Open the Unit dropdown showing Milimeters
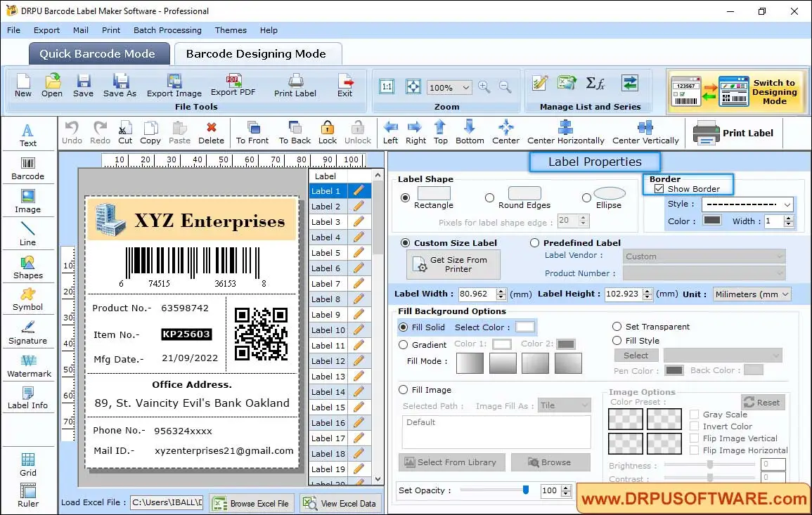Screen dimensions: 812x515 [x=752, y=294]
